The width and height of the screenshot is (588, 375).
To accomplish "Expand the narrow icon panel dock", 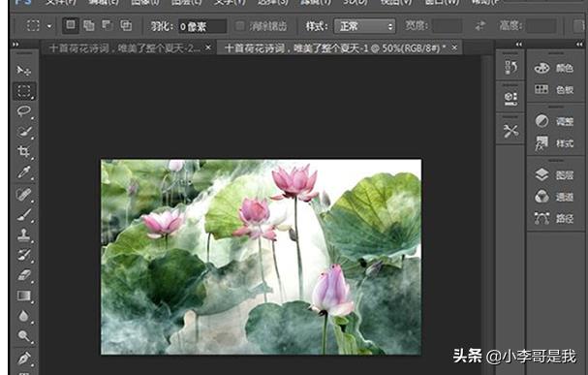I will 518,45.
